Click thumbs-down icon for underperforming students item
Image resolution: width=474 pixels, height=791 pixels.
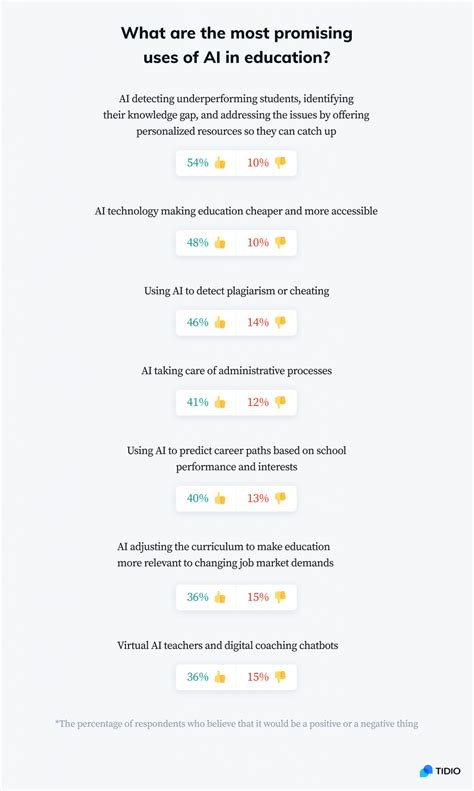tap(280, 163)
